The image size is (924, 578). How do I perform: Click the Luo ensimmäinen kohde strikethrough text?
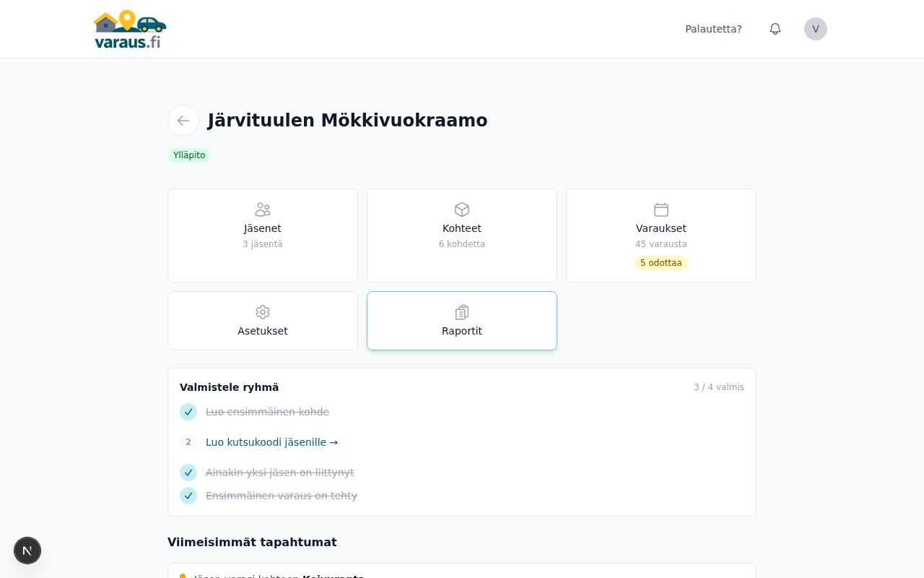pyautogui.click(x=267, y=412)
